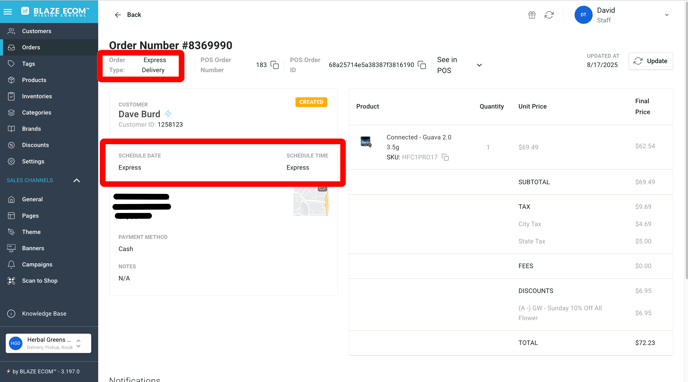Copy the POS Order ID
Screen dimensions: 688x382
(422, 65)
